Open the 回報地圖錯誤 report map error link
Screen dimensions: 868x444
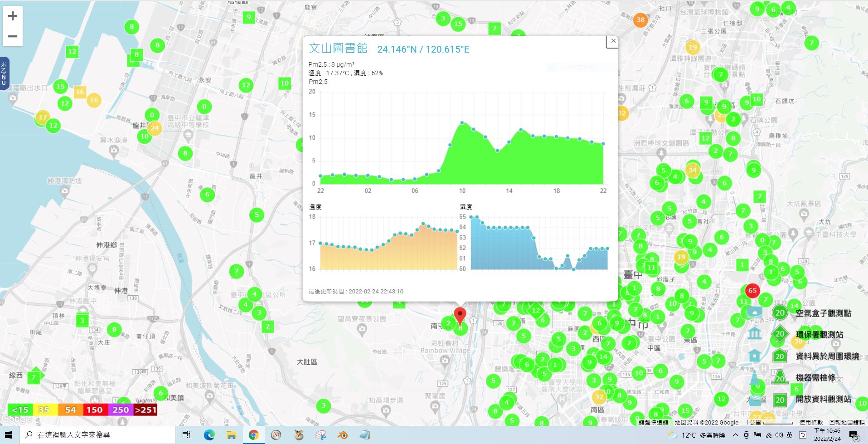tap(847, 422)
